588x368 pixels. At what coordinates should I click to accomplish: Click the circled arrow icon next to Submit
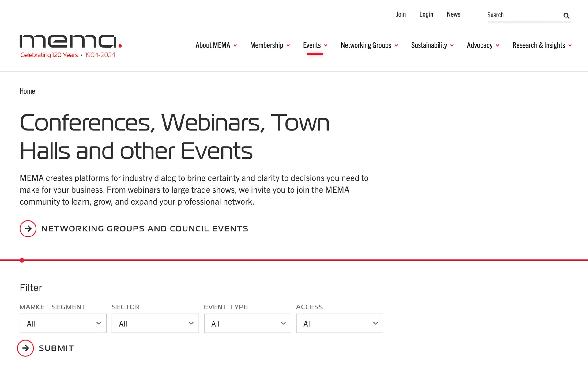(25, 348)
